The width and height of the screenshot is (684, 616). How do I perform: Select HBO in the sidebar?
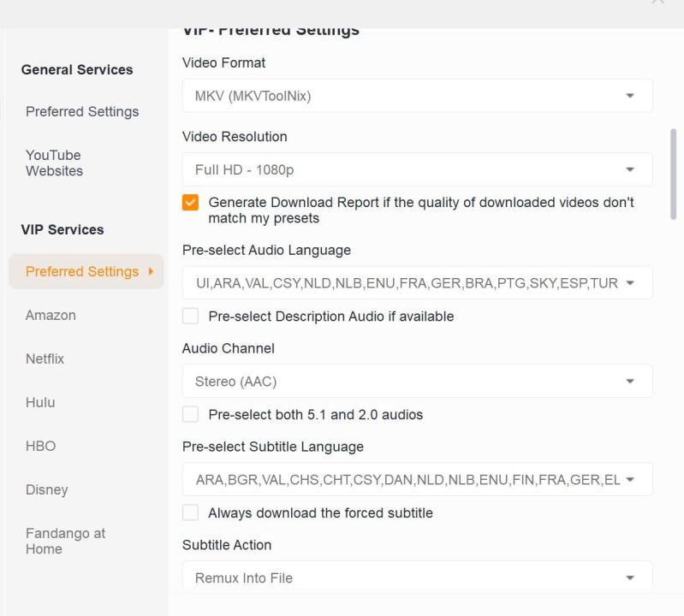point(40,446)
